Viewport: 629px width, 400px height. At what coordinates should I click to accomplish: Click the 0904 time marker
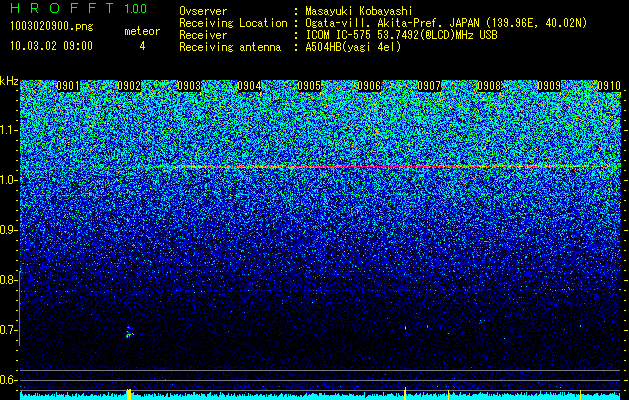point(249,86)
